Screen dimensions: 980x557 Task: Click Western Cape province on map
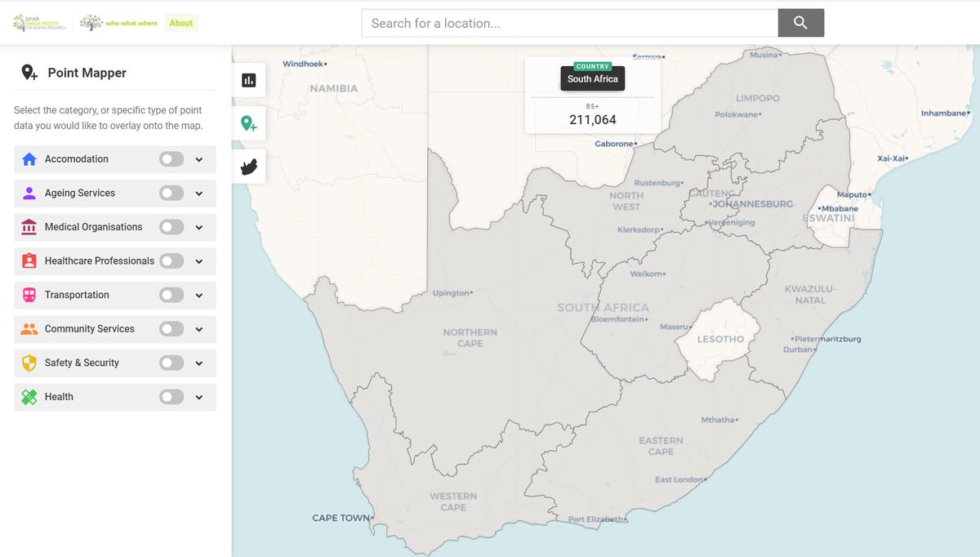point(453,501)
